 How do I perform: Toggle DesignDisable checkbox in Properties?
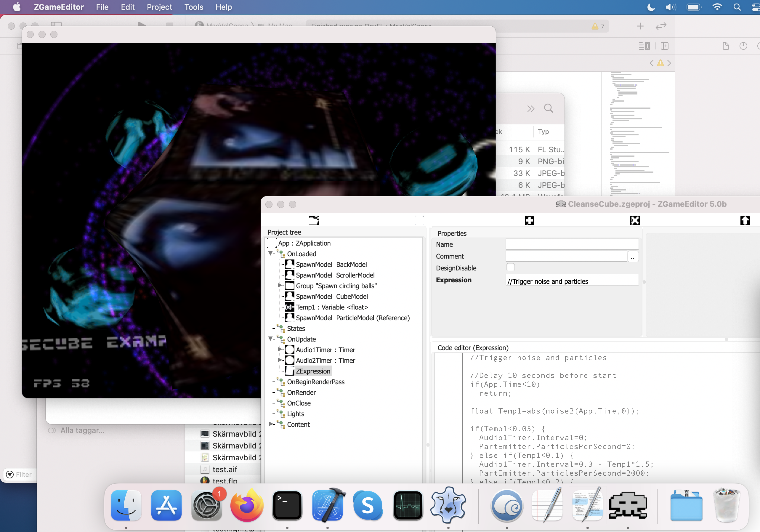511,267
